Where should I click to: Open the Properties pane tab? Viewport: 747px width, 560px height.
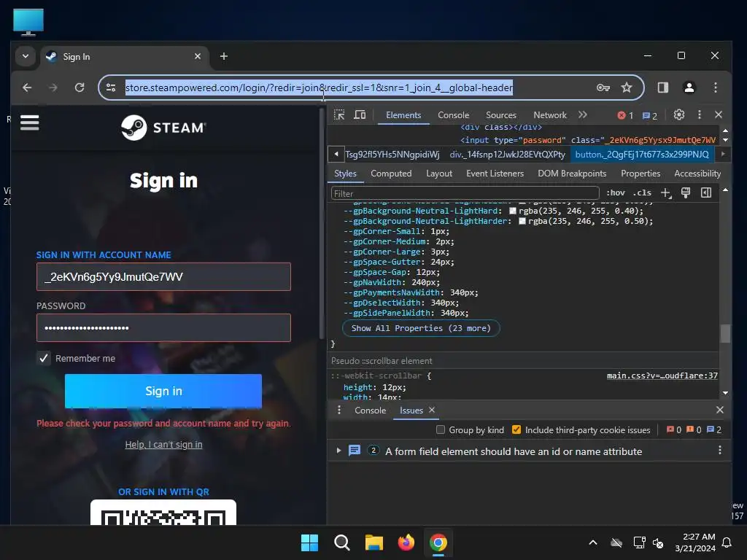[x=640, y=174]
